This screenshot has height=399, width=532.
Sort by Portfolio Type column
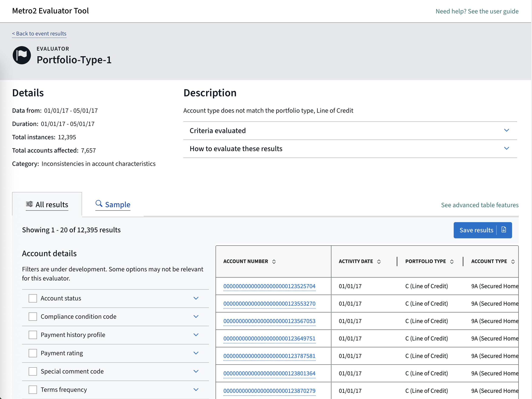[x=452, y=262]
